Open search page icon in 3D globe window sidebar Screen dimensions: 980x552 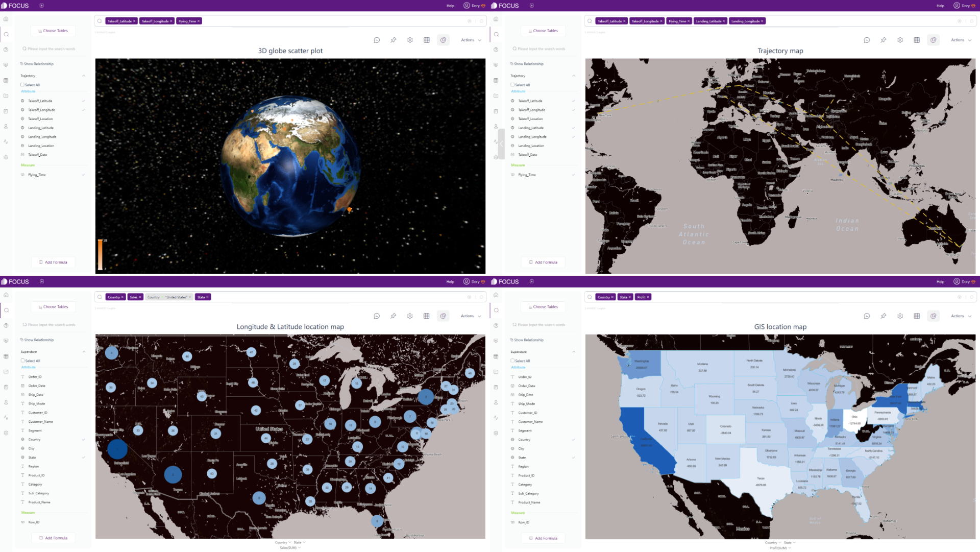[6, 34]
